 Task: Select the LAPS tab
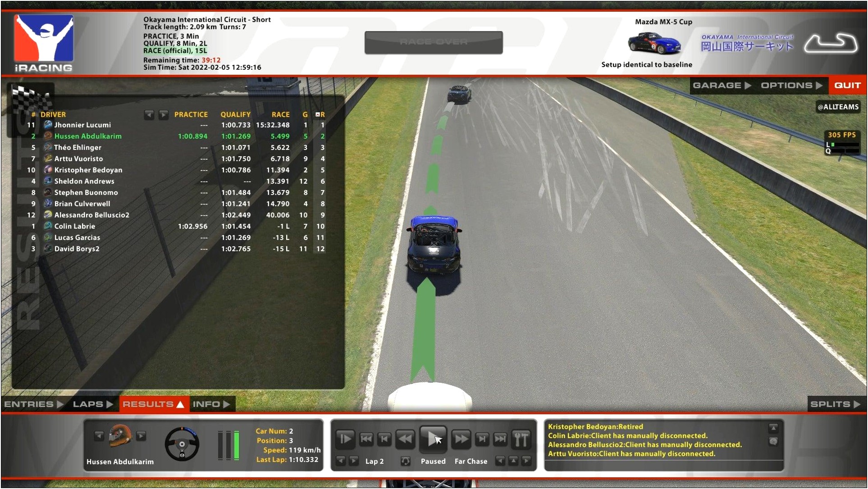(x=92, y=404)
